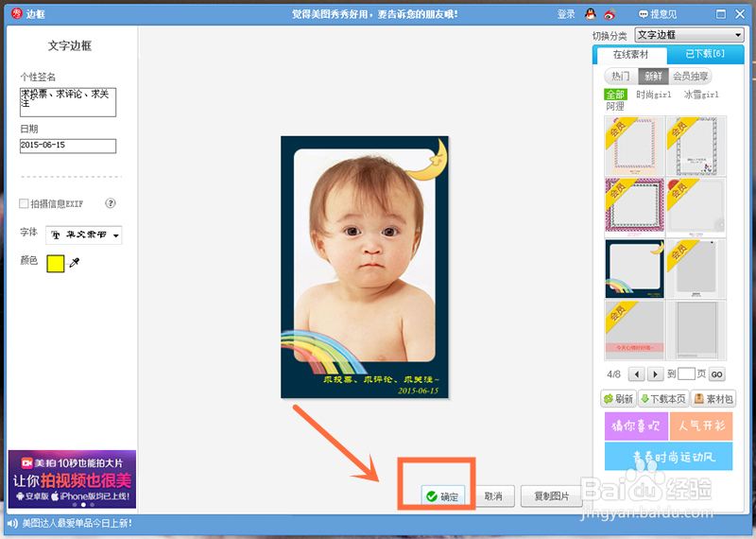Maximize the 边框 window
The width and height of the screenshot is (756, 539).
(x=721, y=14)
